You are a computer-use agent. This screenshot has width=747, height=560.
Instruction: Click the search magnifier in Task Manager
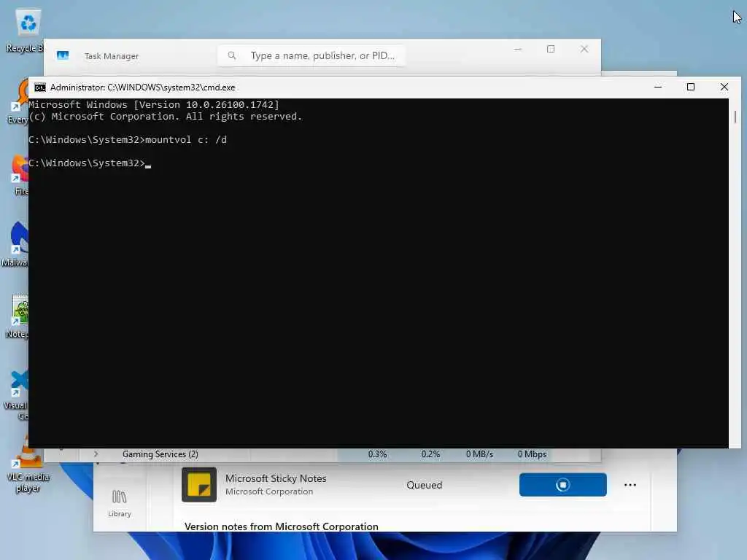point(231,55)
